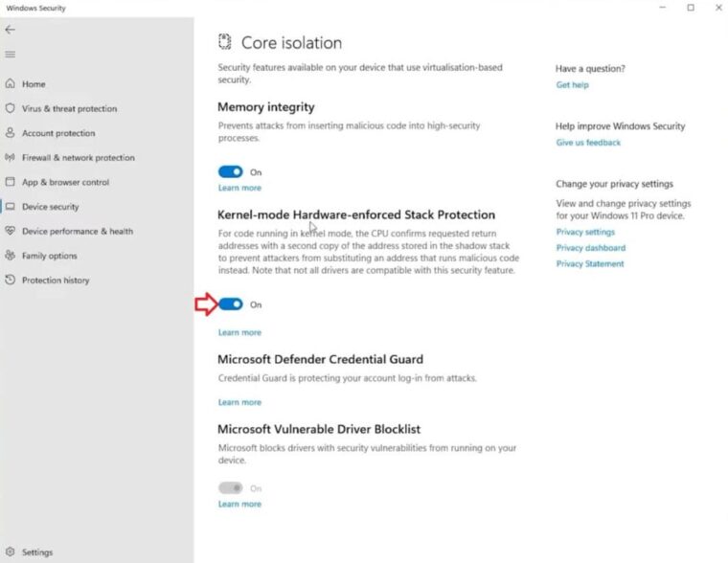View Protection history
Image resolution: width=728 pixels, height=563 pixels.
click(56, 281)
